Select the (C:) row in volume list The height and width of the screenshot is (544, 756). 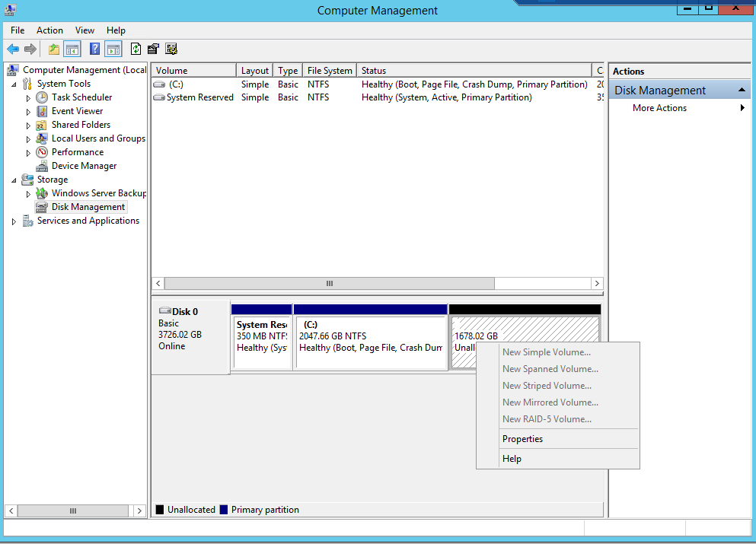coord(378,84)
